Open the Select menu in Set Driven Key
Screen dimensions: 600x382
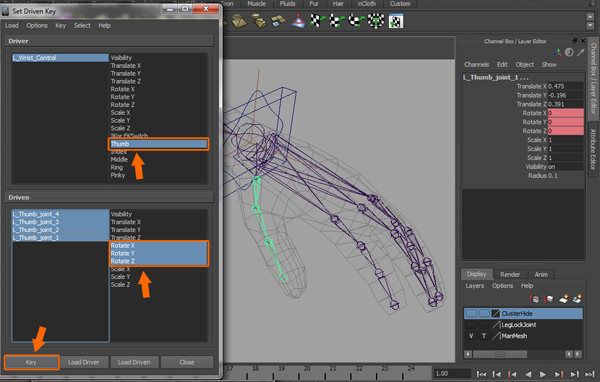tap(82, 26)
